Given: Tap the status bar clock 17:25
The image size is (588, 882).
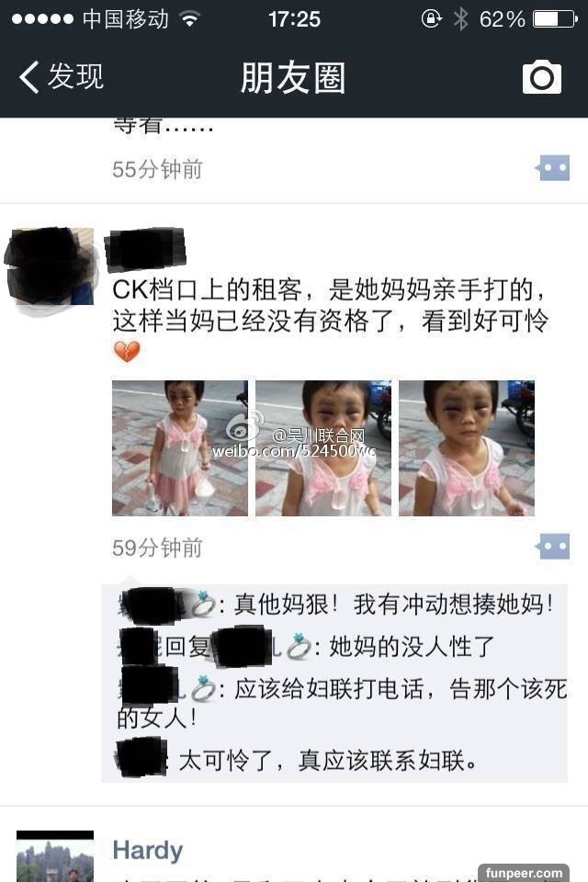Looking at the screenshot, I should point(294,19).
